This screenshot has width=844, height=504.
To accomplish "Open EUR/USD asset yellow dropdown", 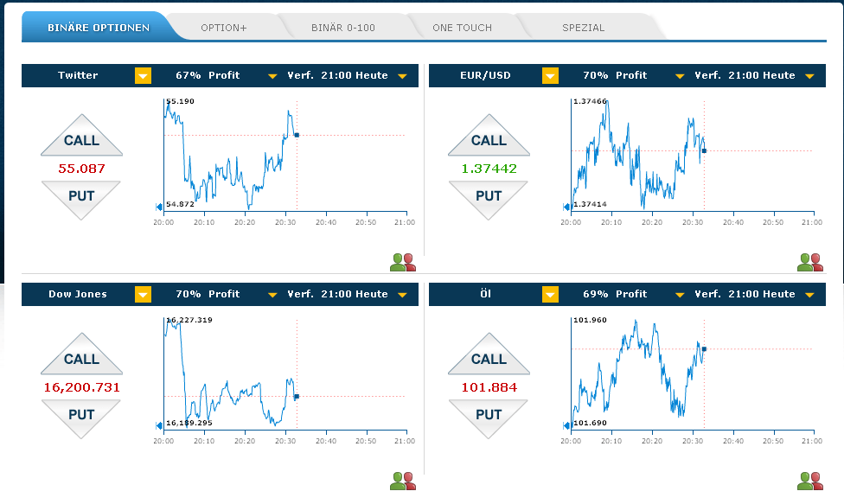I will point(550,76).
